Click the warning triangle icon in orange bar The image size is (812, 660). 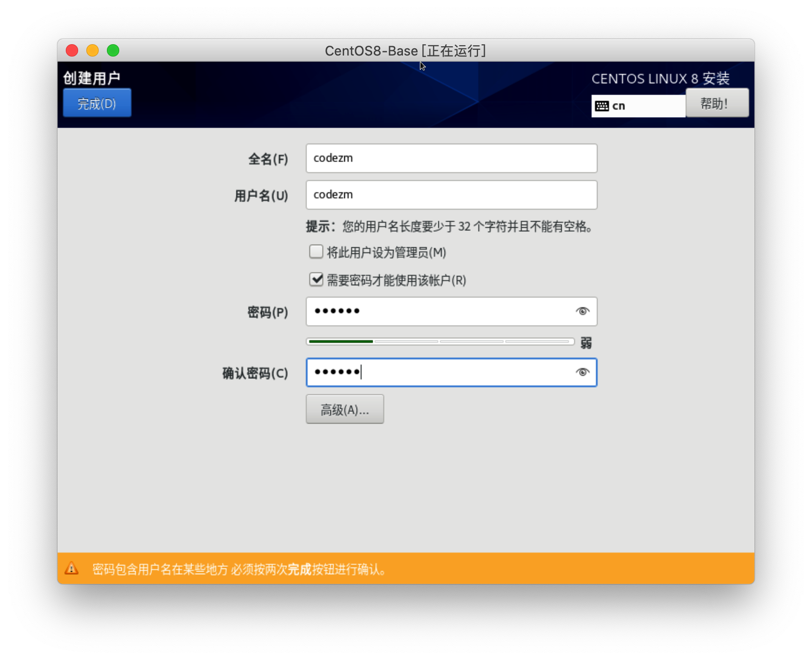pos(71,569)
